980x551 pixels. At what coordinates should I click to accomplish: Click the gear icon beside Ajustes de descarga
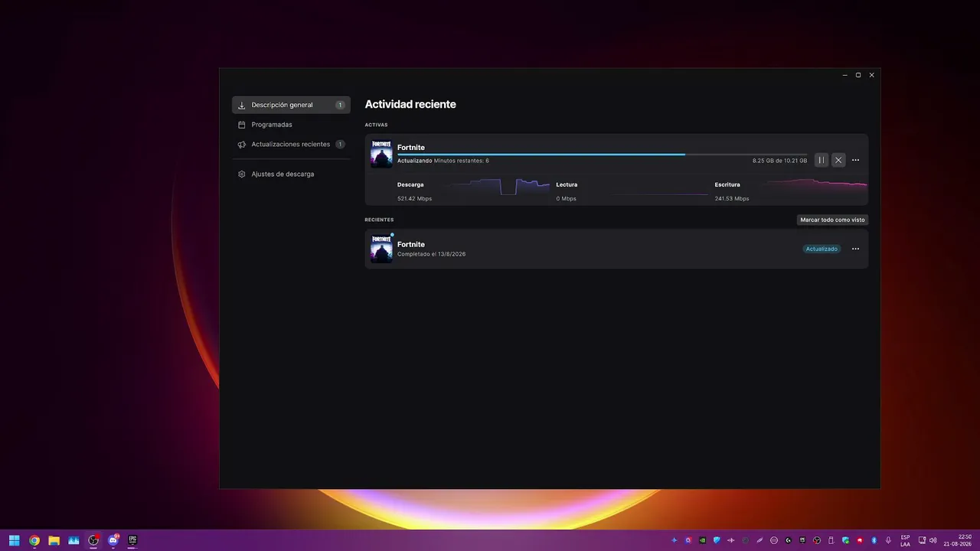(x=242, y=174)
